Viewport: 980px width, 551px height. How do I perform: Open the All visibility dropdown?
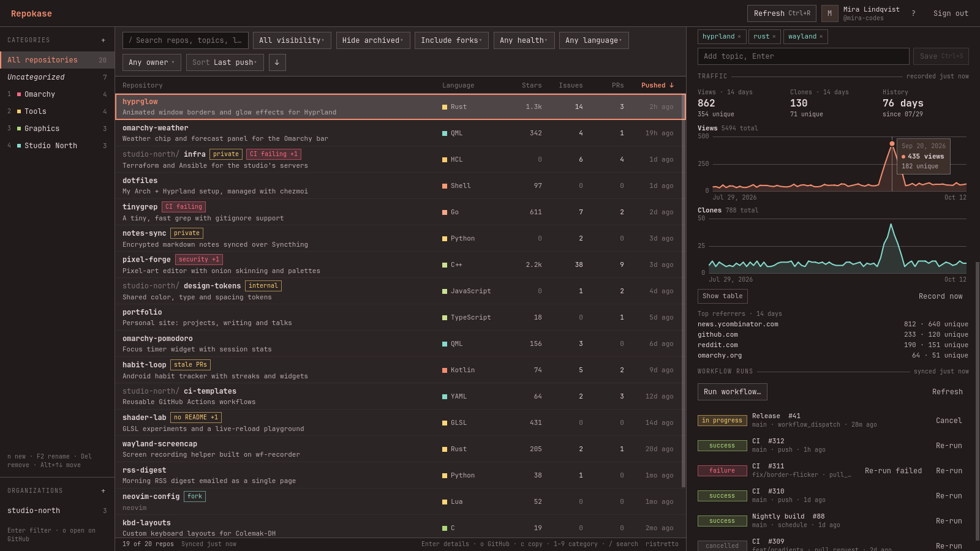coord(292,40)
